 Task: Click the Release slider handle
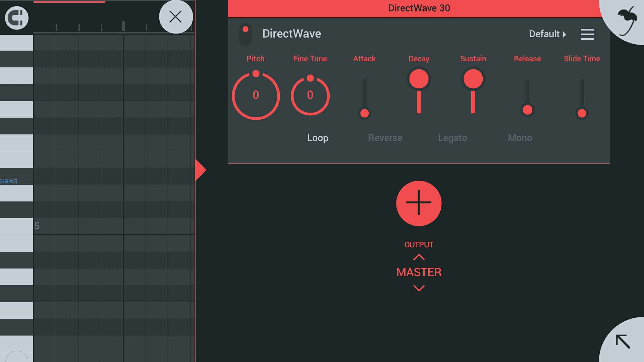tap(528, 110)
